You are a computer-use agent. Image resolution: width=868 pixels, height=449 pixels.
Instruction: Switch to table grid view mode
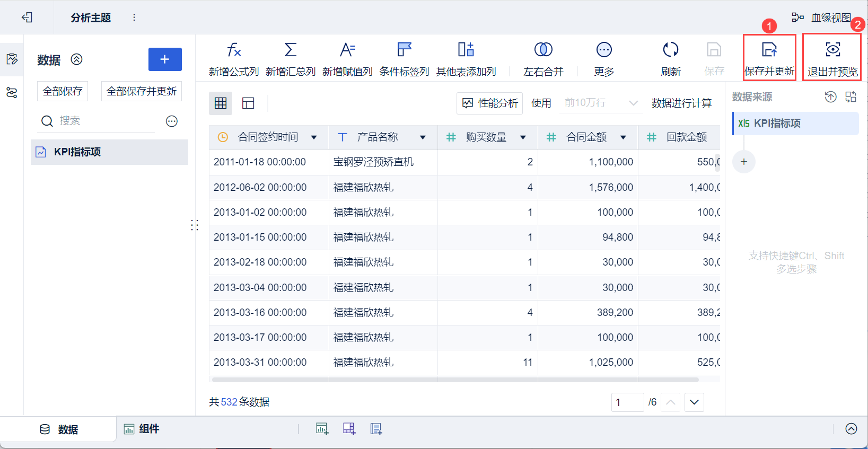click(x=221, y=103)
